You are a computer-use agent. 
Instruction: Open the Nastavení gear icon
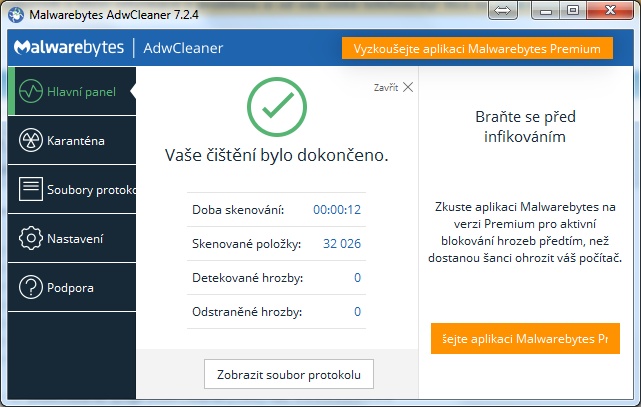coord(31,238)
